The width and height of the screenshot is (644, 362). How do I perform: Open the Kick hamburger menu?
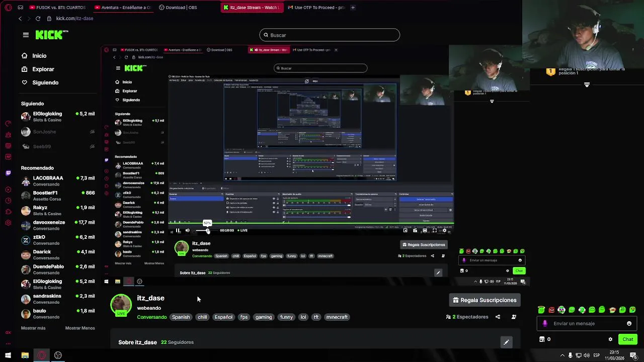26,35
